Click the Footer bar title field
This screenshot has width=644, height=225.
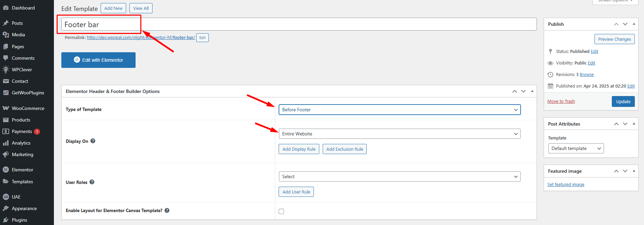point(298,24)
